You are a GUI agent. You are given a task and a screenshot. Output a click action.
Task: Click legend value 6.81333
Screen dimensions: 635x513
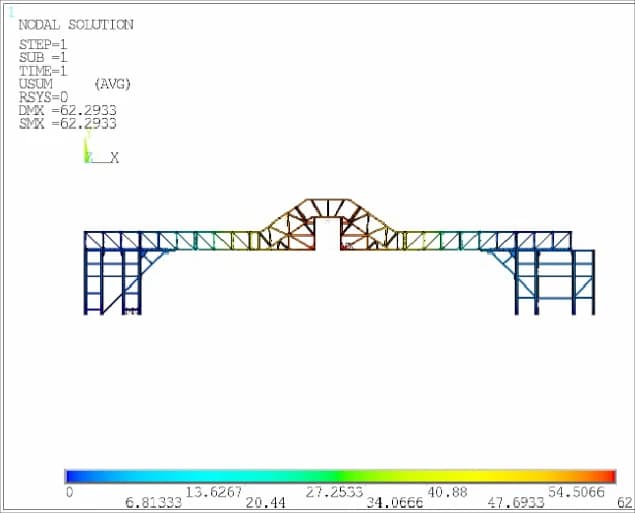click(153, 503)
